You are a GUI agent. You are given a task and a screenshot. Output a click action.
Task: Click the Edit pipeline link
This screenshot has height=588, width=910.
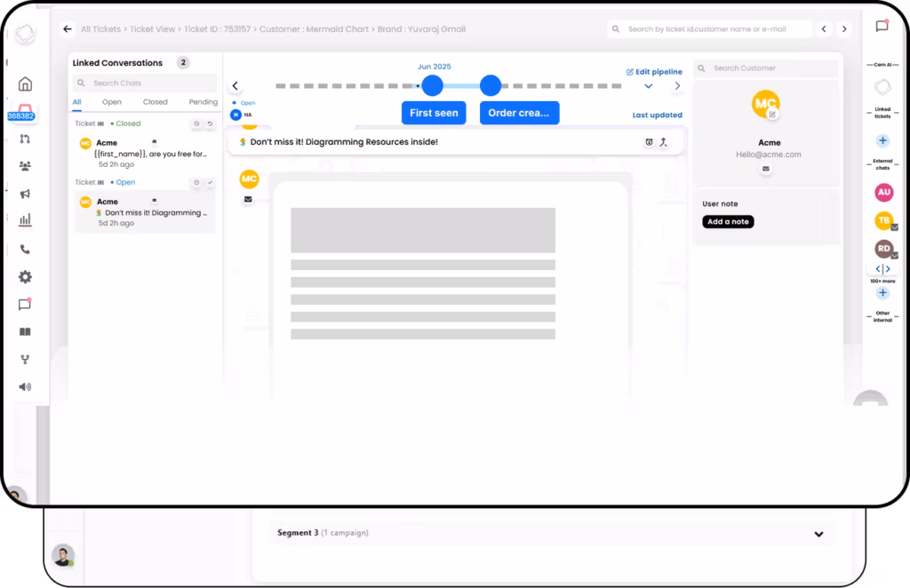click(654, 72)
